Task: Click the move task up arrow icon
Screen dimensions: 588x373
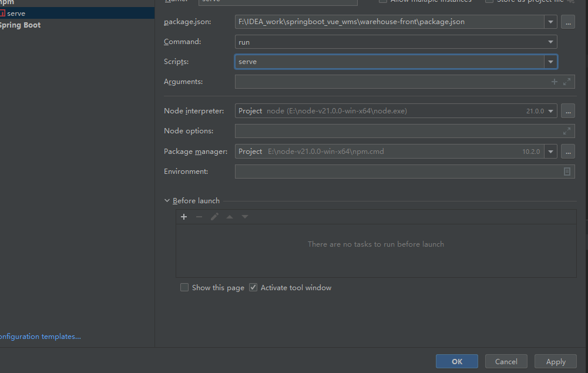Action: click(x=230, y=217)
